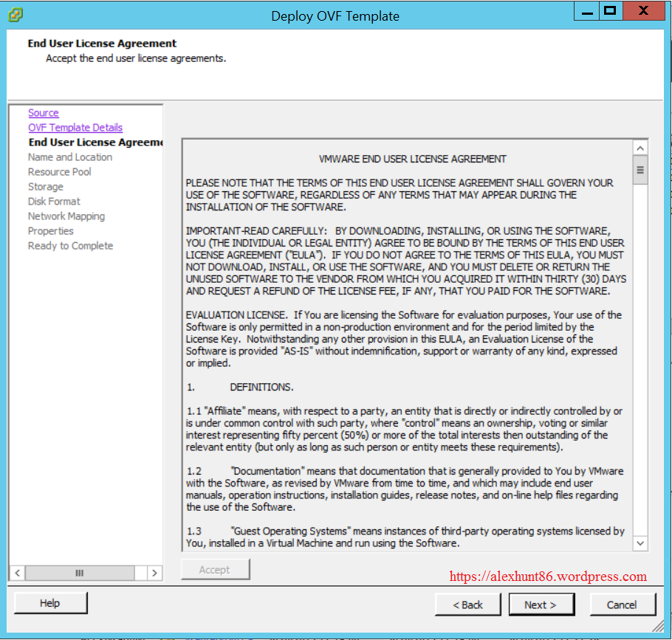
Task: Click the 'IMPORTANT-READ CAREFULLY:' text
Action: pos(256,231)
